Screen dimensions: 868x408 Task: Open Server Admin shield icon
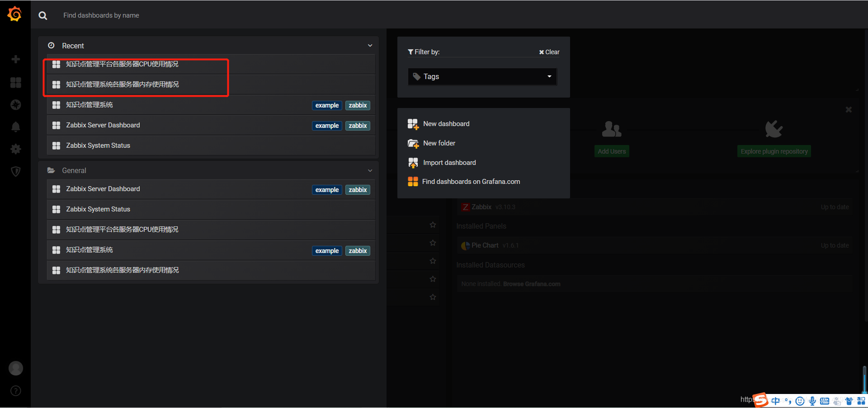point(16,171)
